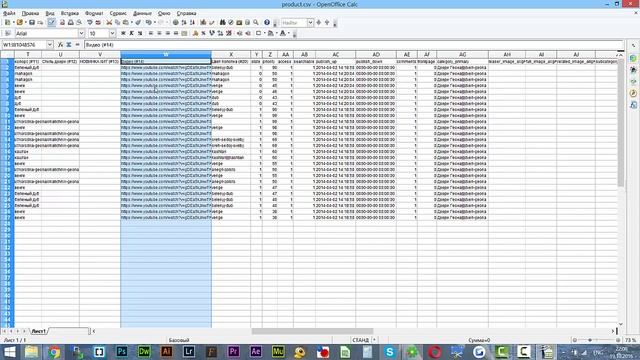Click the Open file toolbar icon

click(20, 22)
